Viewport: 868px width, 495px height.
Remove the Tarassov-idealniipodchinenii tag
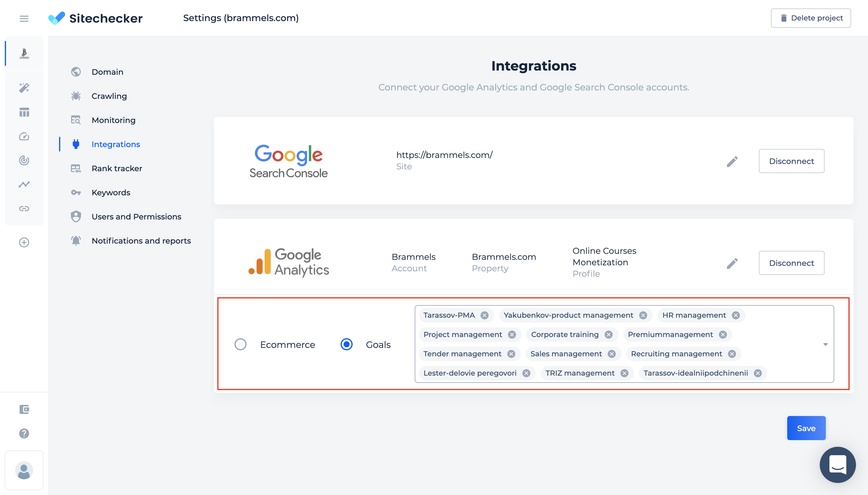point(758,373)
